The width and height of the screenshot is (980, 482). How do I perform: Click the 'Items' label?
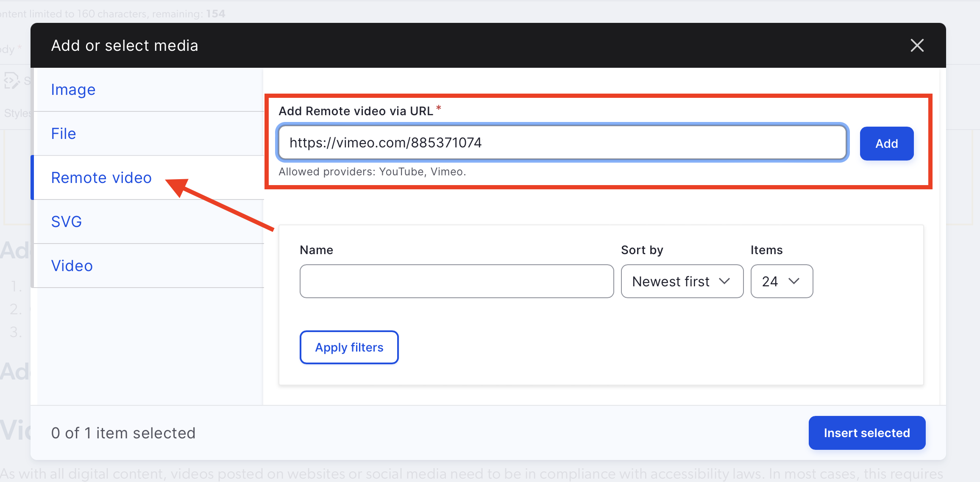coord(766,250)
